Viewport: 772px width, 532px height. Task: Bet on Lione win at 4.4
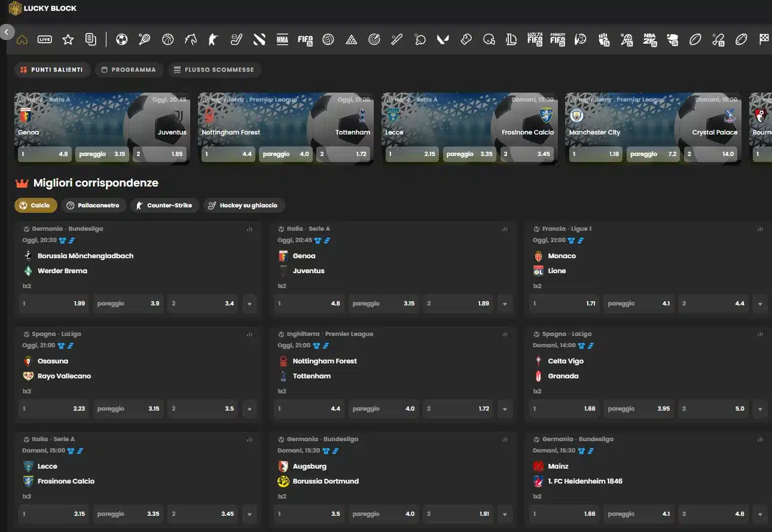(713, 304)
